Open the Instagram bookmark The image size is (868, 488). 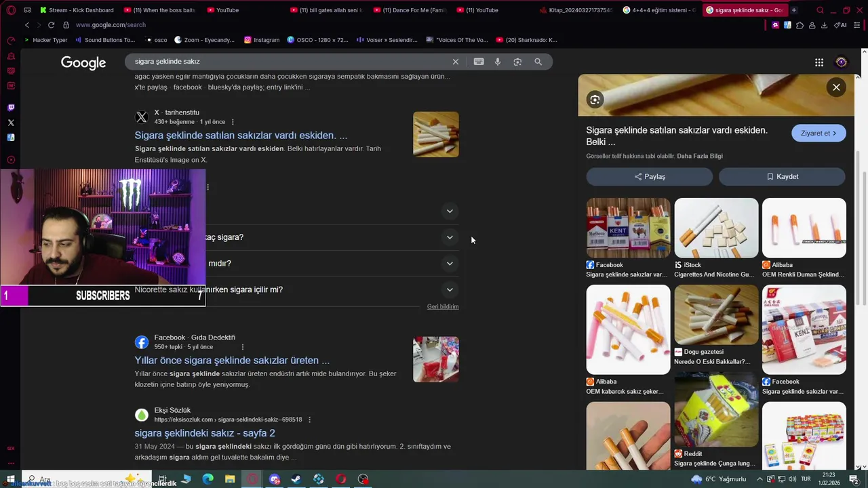(262, 40)
